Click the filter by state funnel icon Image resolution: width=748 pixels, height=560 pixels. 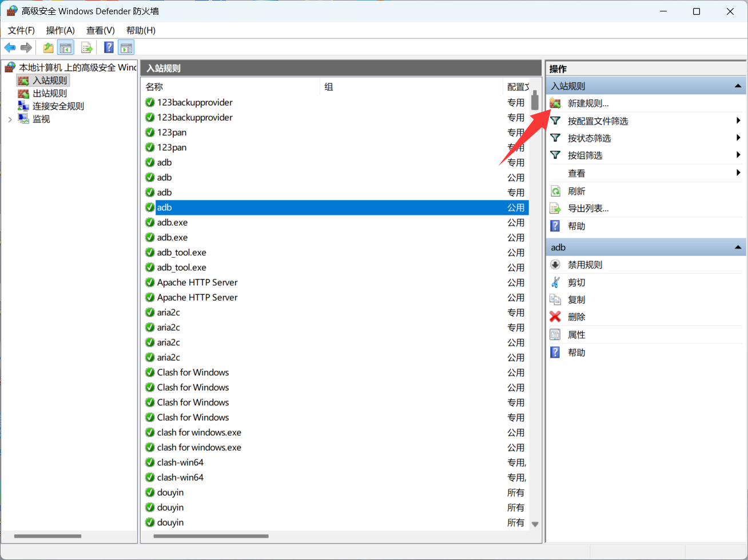coord(555,138)
